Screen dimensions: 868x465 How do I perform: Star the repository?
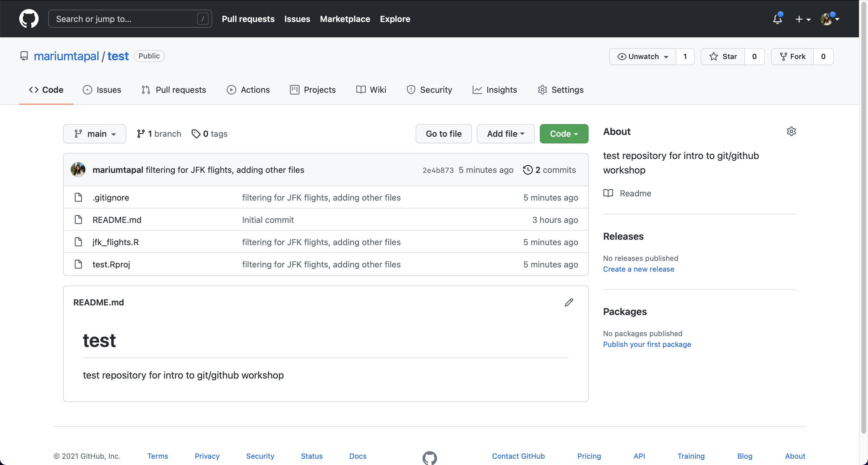723,56
